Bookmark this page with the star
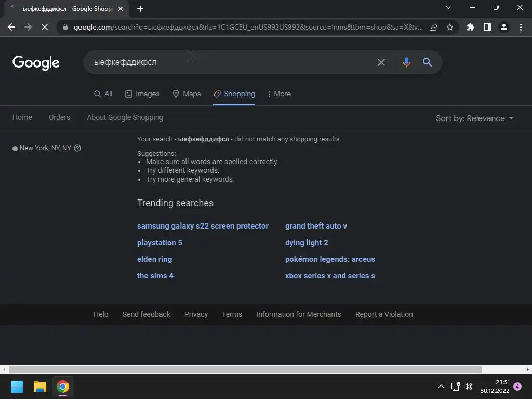The width and height of the screenshot is (532, 399). point(450,27)
